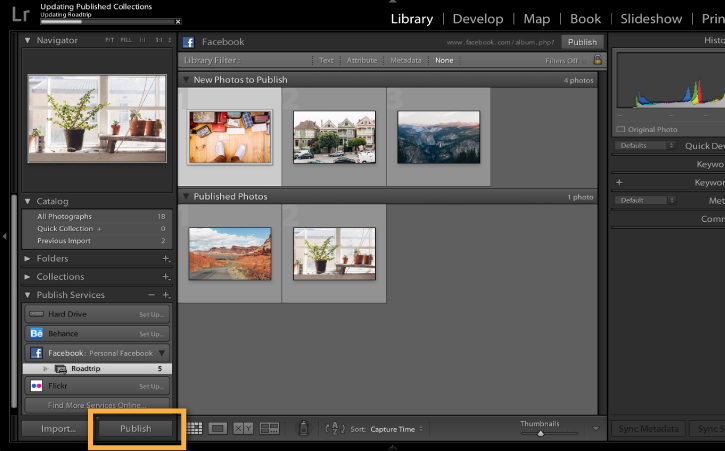This screenshot has width=725, height=451.
Task: Set up Hard Drive publish service
Action: point(152,315)
